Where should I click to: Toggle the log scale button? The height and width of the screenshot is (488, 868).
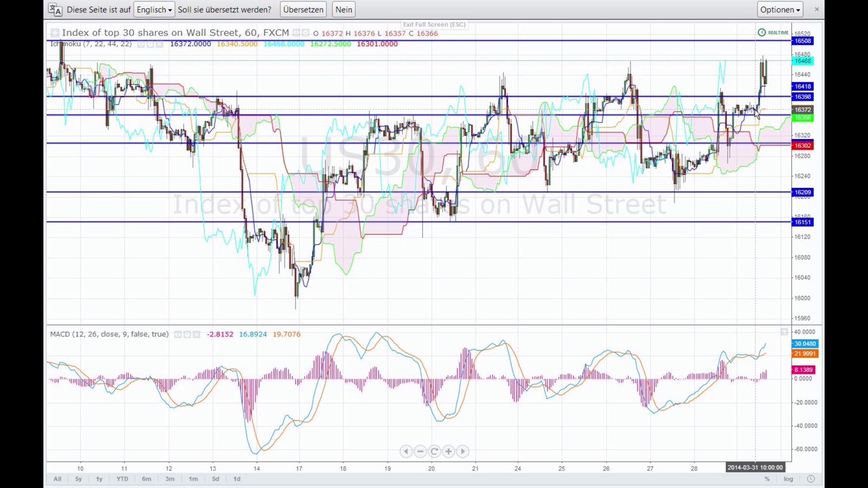pyautogui.click(x=788, y=479)
